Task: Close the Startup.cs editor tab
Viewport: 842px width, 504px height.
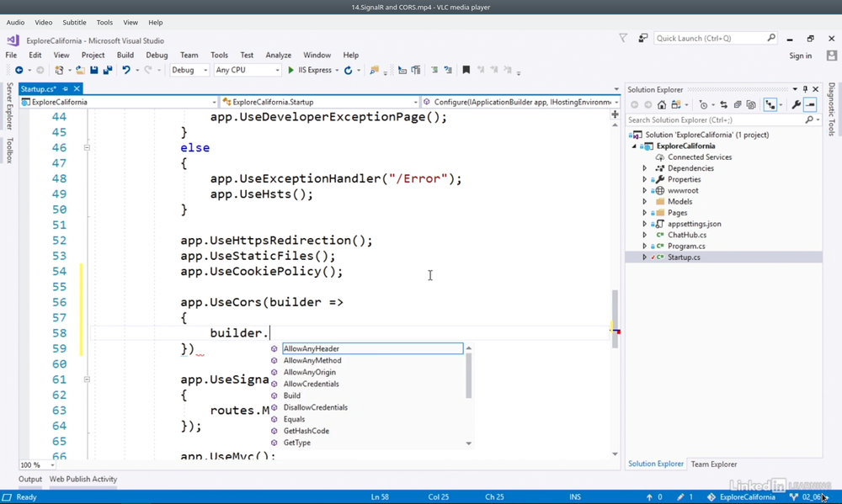Action: 77,89
